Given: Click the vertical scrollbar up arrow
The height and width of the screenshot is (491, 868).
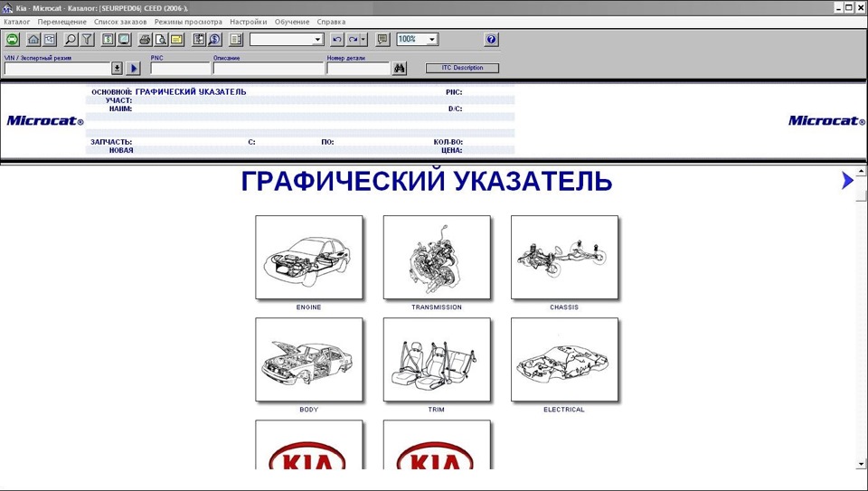Looking at the screenshot, I should point(861,171).
